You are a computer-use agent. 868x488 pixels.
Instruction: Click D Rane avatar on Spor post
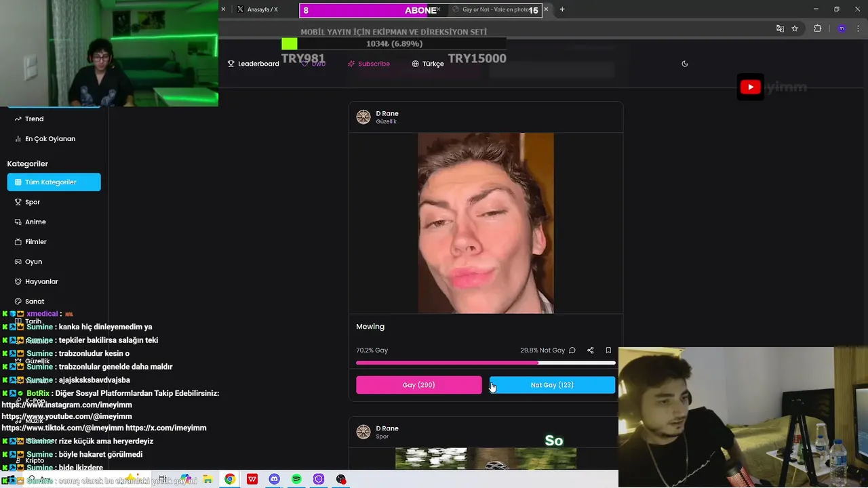click(363, 432)
